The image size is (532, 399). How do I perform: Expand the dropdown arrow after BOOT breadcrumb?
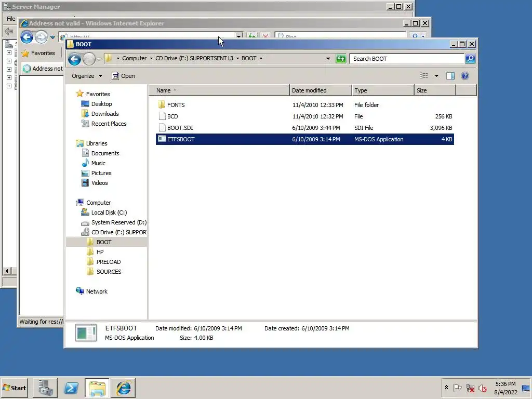[x=261, y=58]
